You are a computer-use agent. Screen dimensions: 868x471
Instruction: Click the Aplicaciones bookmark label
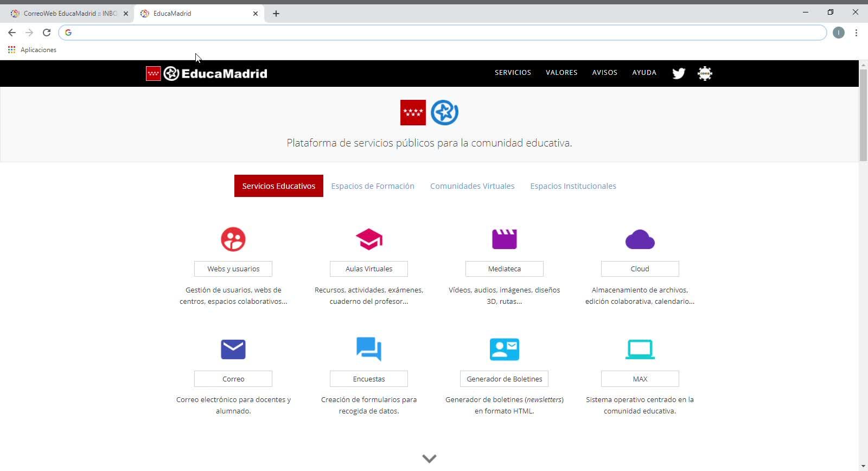point(39,49)
